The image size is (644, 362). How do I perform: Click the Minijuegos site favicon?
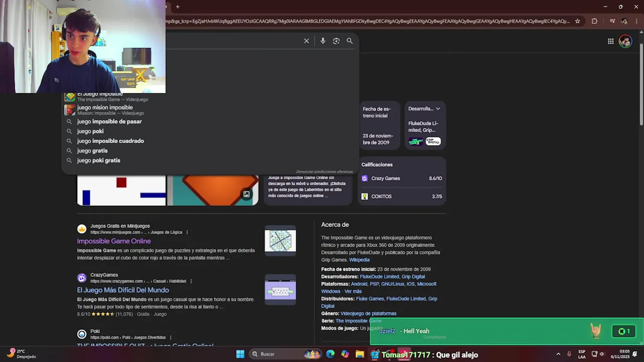pyautogui.click(x=82, y=229)
